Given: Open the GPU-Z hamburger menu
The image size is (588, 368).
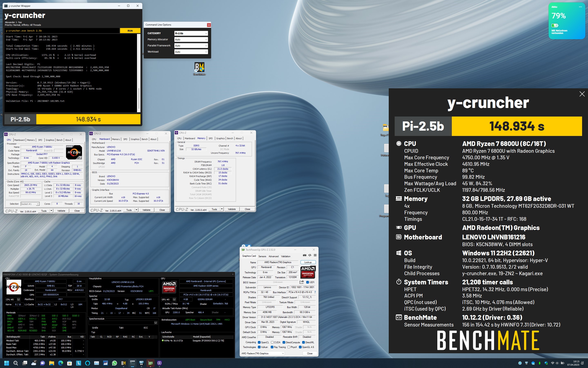Looking at the screenshot, I should (x=315, y=255).
